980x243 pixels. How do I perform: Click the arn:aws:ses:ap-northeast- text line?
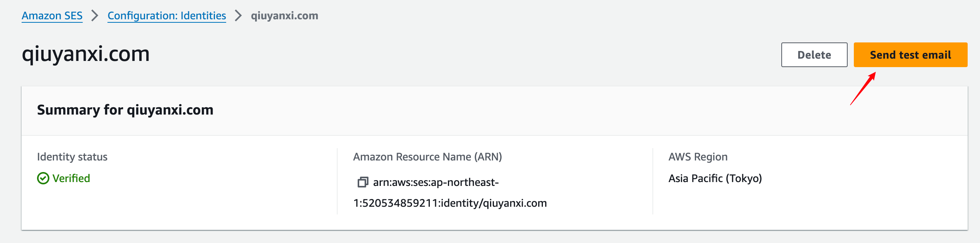pos(436,182)
